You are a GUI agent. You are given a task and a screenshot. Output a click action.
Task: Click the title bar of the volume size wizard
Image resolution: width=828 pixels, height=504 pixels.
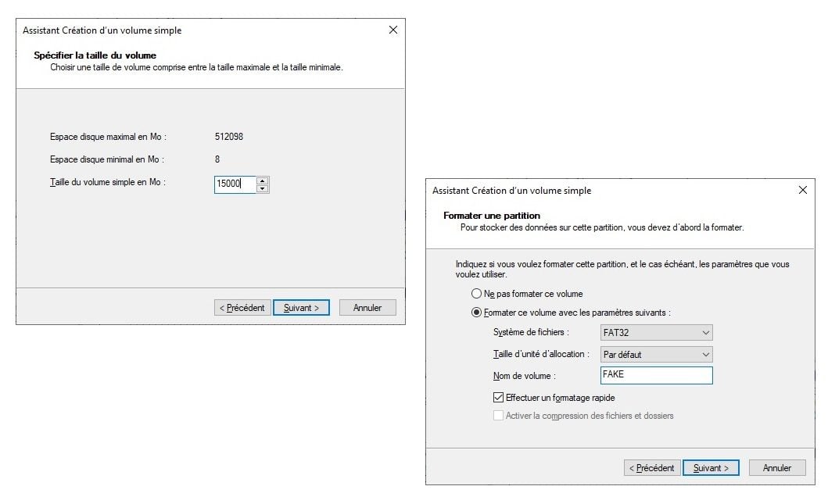tap(195, 30)
